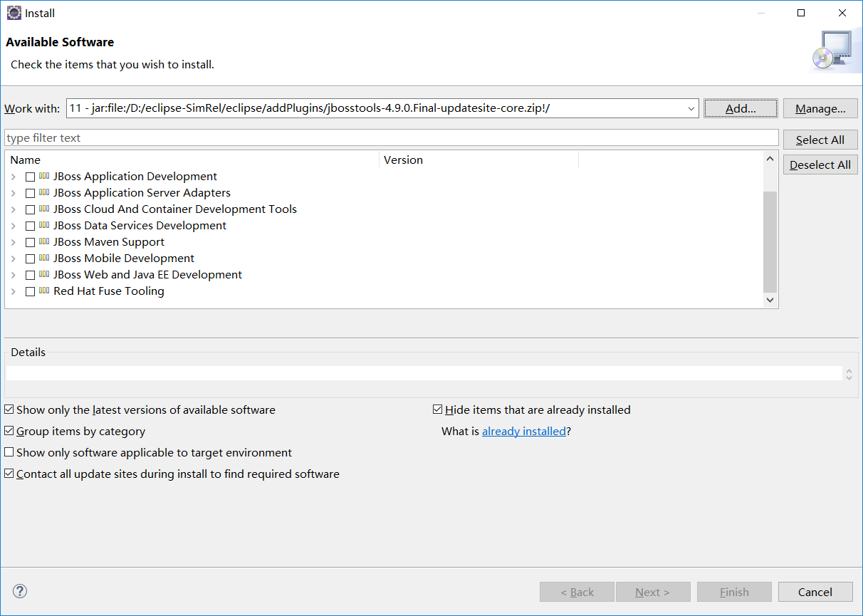Toggle Group items by category checkbox
Image resolution: width=863 pixels, height=616 pixels.
pos(9,431)
